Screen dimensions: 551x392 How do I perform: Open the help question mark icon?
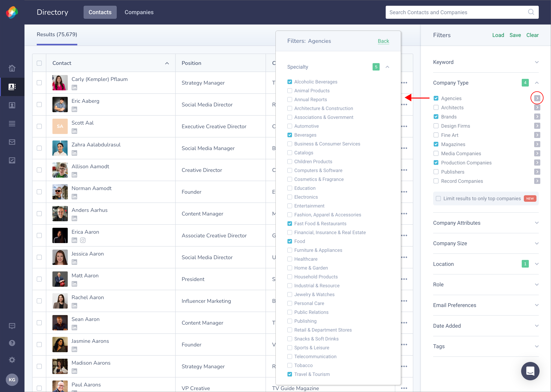pos(12,343)
